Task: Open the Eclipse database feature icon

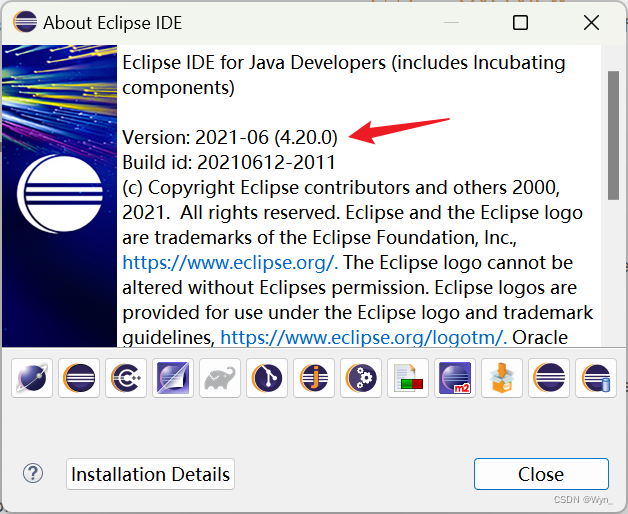Action: pyautogui.click(x=596, y=378)
